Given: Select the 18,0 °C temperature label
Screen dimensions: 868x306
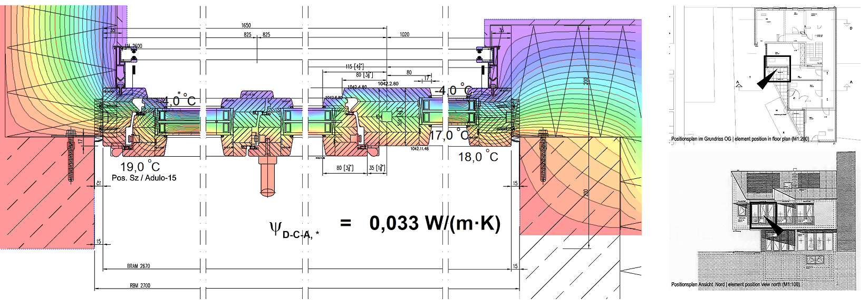Looking at the screenshot, I should (478, 157).
